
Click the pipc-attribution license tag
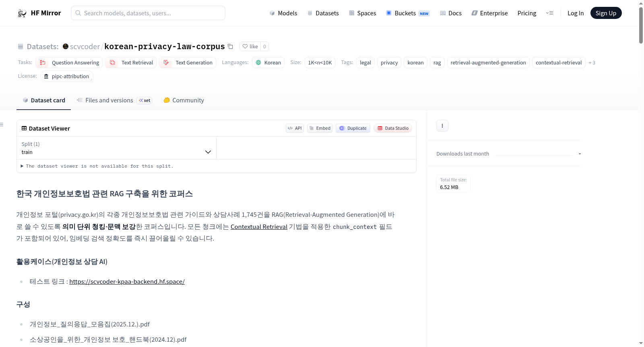point(67,76)
